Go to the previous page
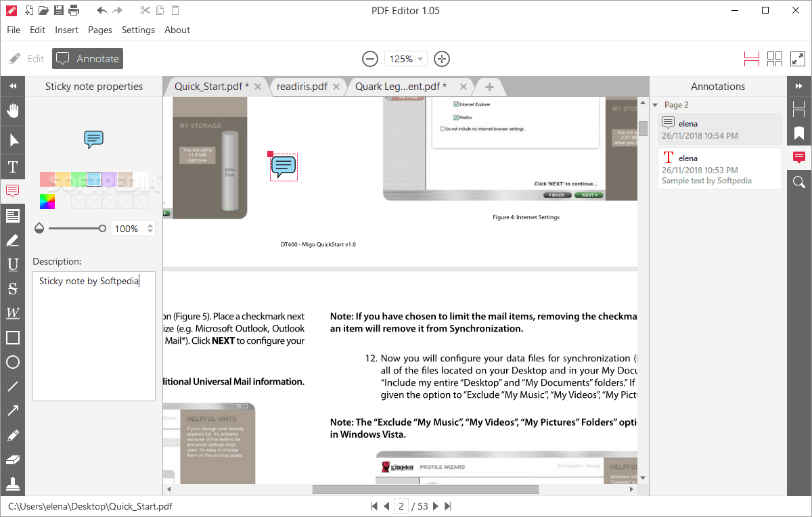812x517 pixels. click(386, 506)
